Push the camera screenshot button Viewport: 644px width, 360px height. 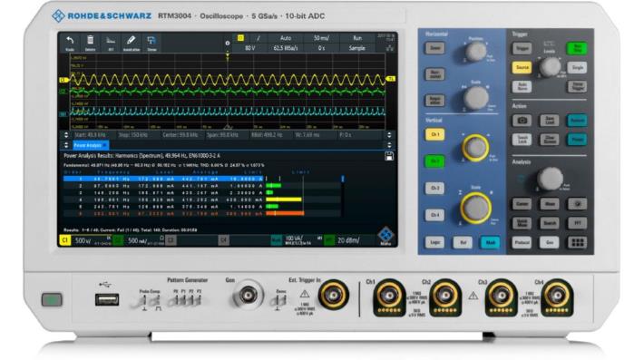(522, 121)
